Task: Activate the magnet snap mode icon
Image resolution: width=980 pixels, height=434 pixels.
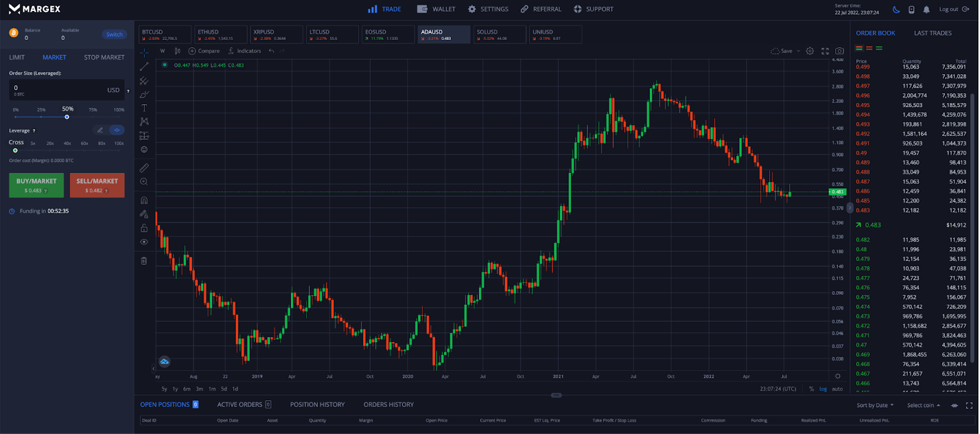Action: point(144,200)
